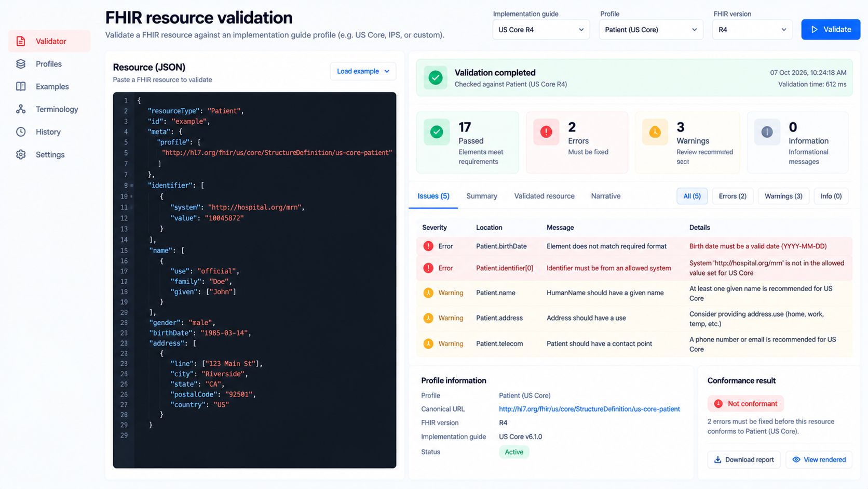Click the Passed card check icon
The height and width of the screenshot is (489, 868).
(437, 132)
